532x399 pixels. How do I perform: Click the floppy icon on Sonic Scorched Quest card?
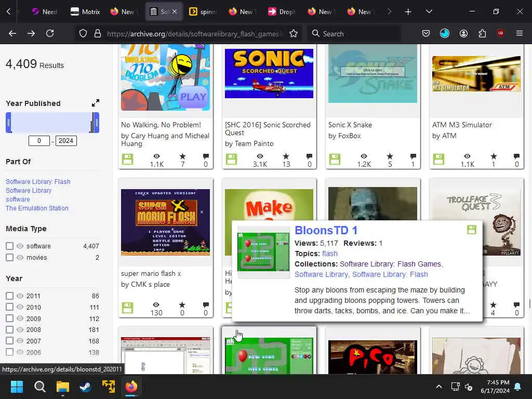coord(231,159)
